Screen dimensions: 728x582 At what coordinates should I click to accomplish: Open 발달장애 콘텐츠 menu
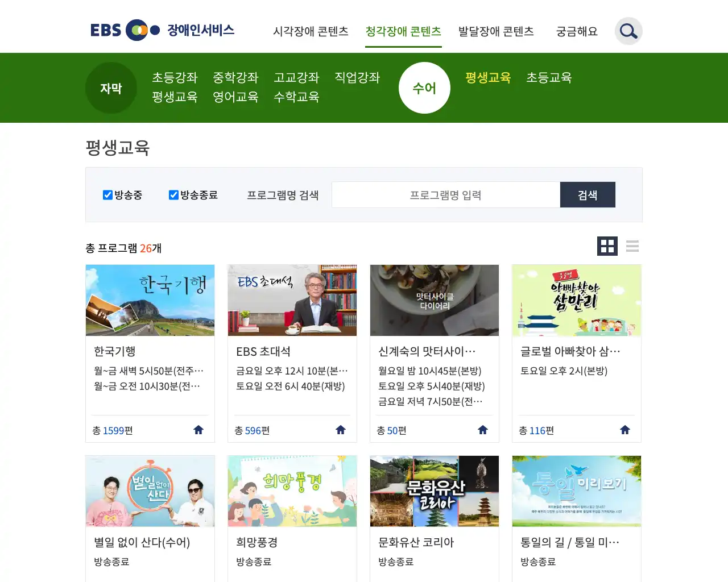[496, 31]
